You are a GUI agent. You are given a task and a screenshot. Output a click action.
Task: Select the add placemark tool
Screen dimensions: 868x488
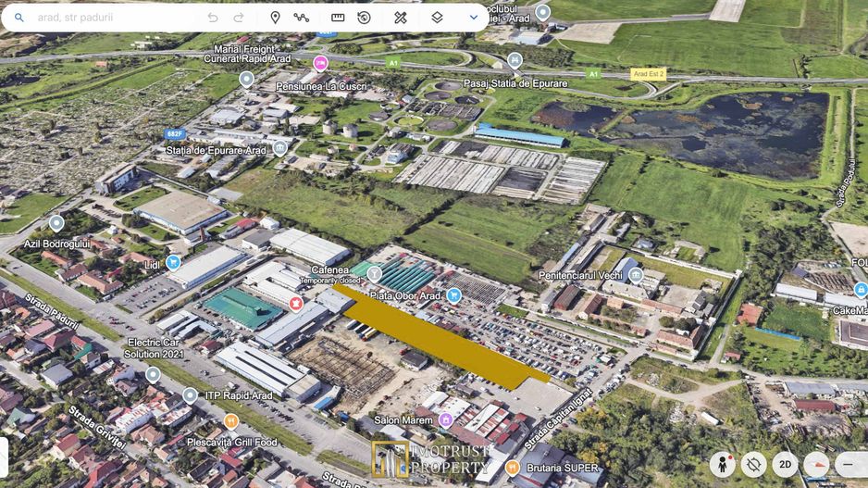coord(275,18)
